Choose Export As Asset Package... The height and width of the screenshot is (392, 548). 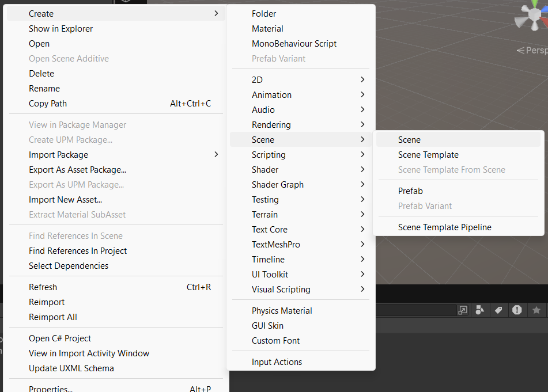point(116,170)
